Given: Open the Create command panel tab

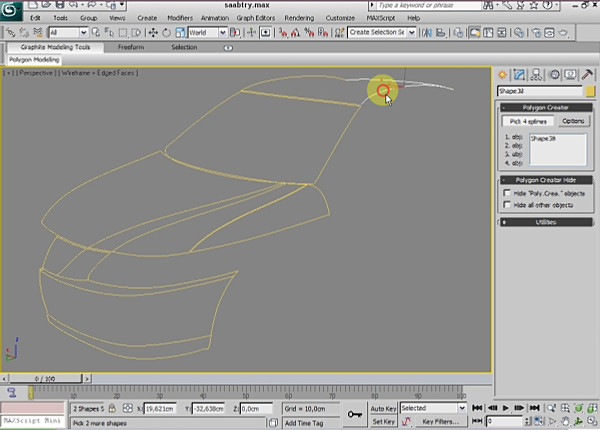Looking at the screenshot, I should (x=502, y=75).
